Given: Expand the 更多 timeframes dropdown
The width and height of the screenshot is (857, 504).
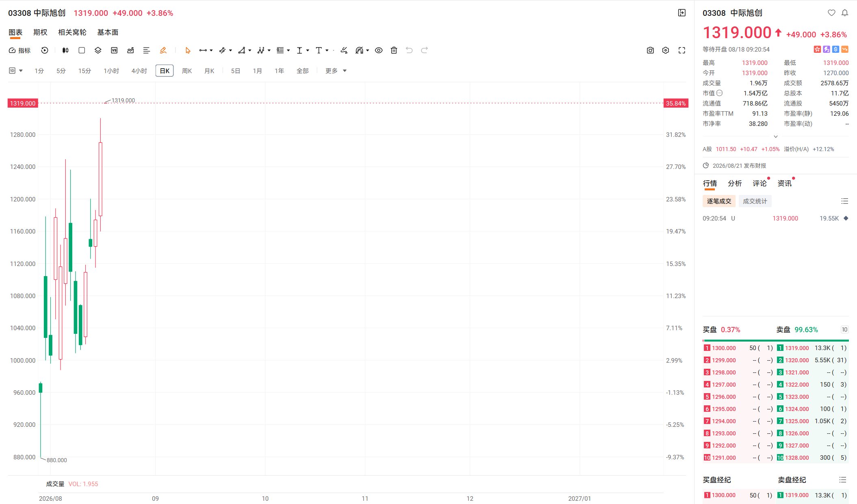Looking at the screenshot, I should click(x=336, y=71).
